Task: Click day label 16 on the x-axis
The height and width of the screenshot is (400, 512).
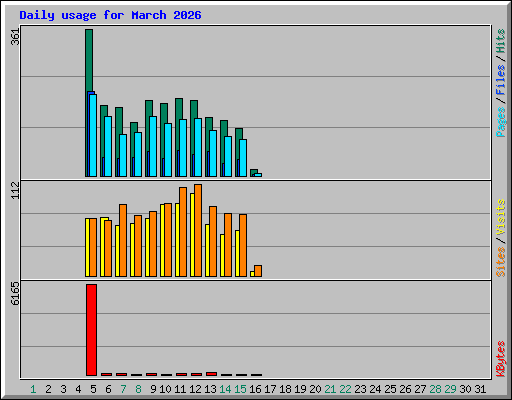Action: (x=255, y=389)
